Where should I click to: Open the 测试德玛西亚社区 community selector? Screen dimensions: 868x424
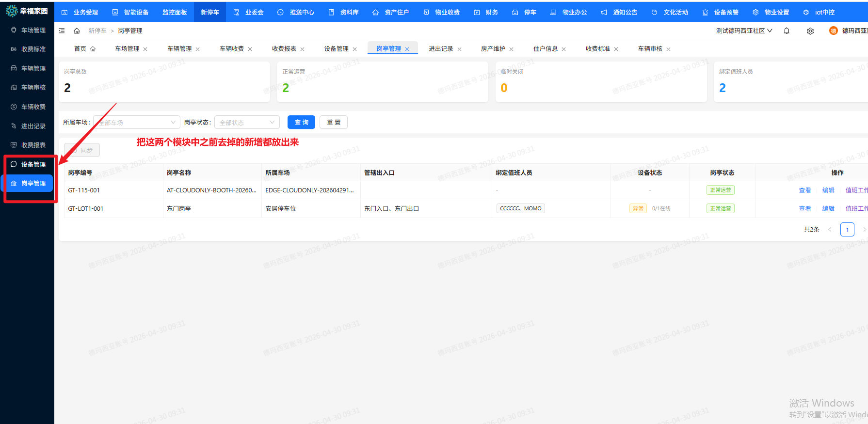pos(744,31)
